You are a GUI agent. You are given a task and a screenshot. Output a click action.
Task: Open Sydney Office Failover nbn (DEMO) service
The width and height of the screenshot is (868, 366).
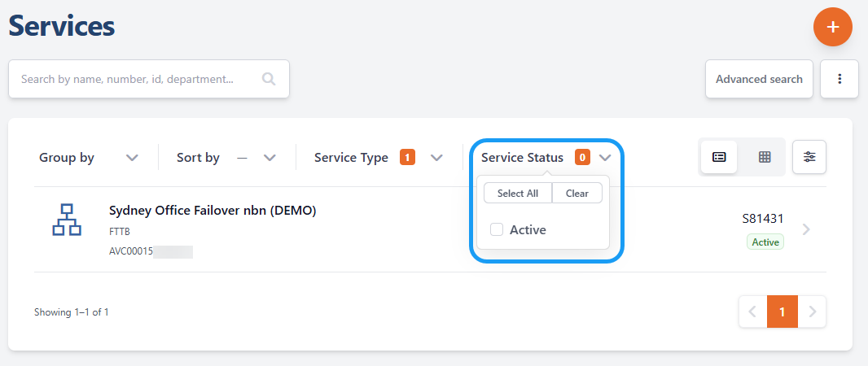pyautogui.click(x=213, y=211)
